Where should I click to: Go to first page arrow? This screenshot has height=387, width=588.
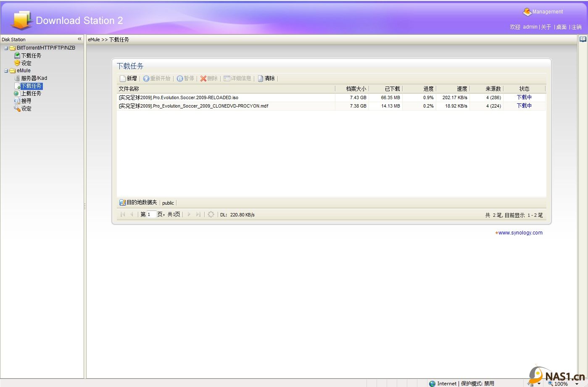point(123,214)
